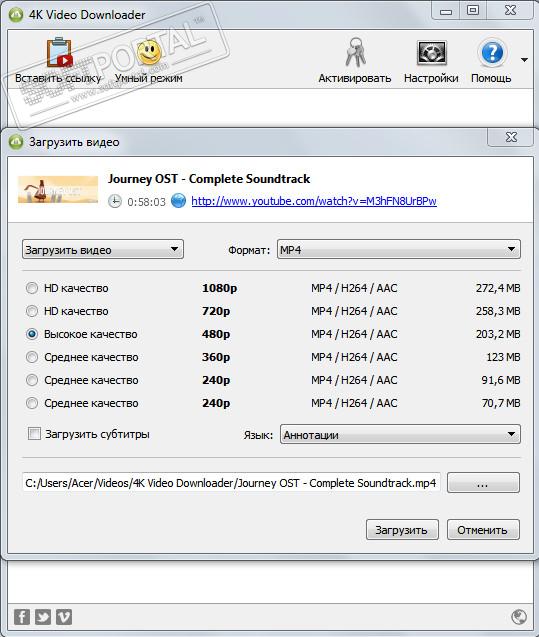Select HD качество 1080p radio button
539x637 pixels.
pyautogui.click(x=32, y=288)
